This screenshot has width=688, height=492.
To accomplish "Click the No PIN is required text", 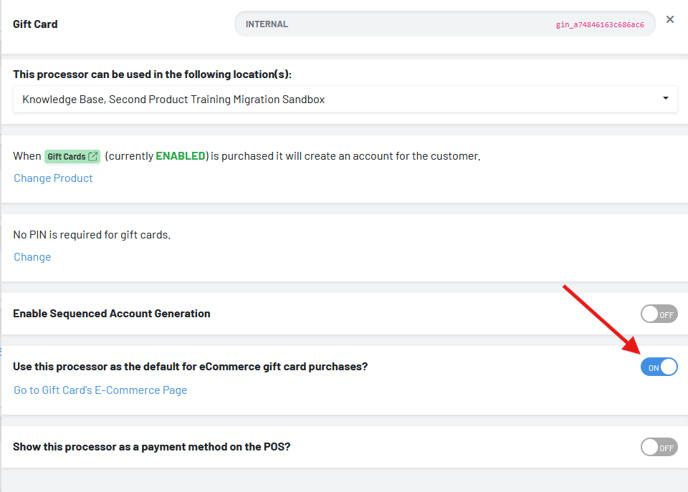I will click(91, 235).
